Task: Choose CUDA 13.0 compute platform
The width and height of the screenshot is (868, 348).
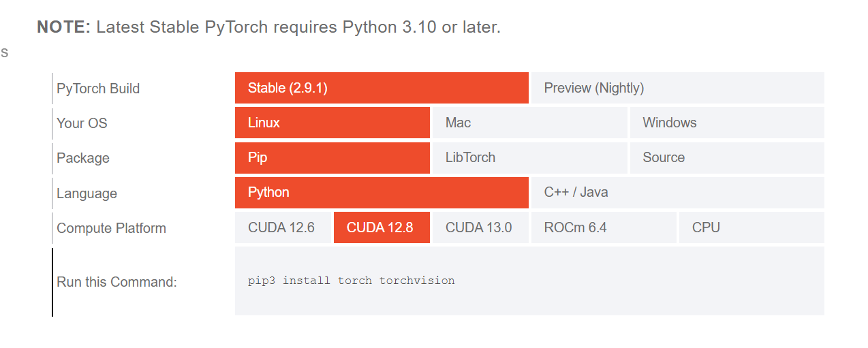Action: point(480,227)
